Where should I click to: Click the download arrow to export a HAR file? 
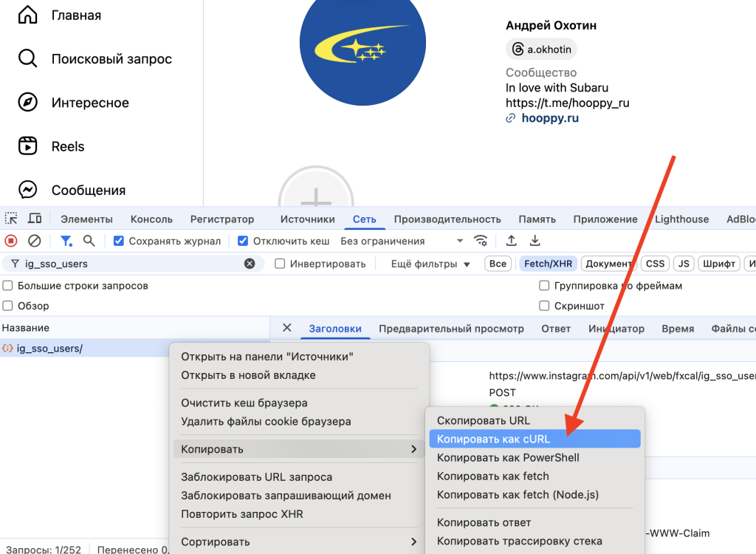tap(535, 241)
